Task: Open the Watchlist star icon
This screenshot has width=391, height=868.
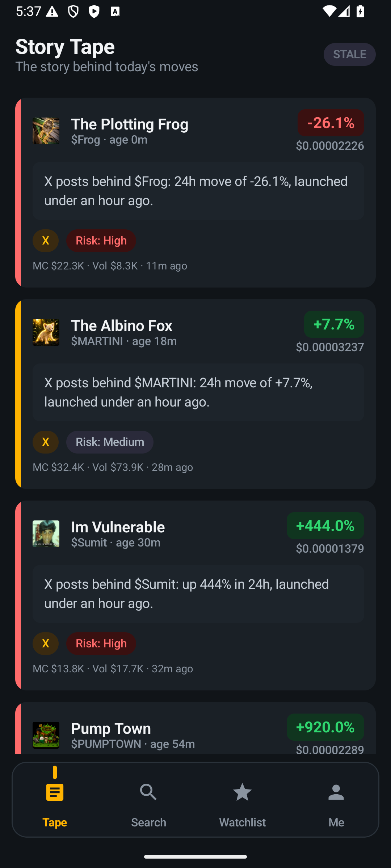Action: [x=242, y=792]
